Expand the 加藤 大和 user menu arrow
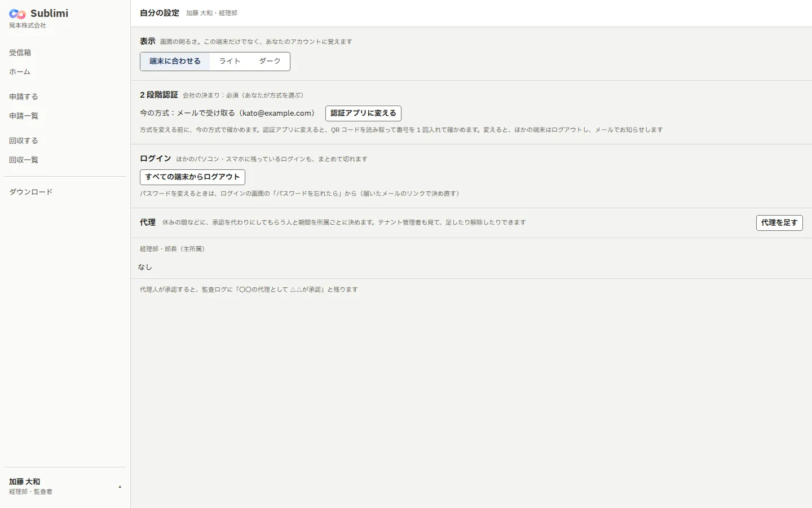The height and width of the screenshot is (508, 812). pos(120,487)
